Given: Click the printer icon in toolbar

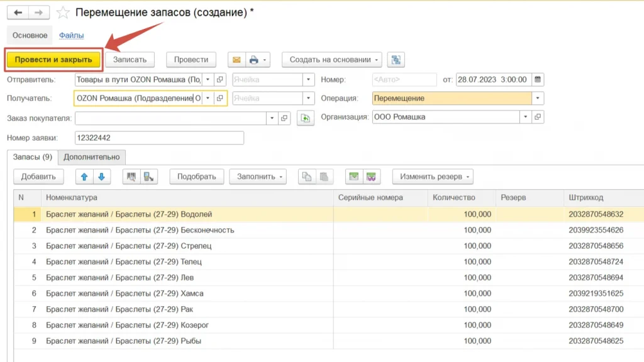Looking at the screenshot, I should [x=254, y=60].
